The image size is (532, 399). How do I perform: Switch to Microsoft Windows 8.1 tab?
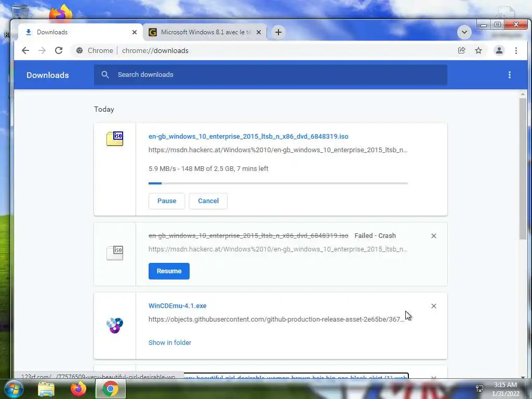(x=205, y=32)
